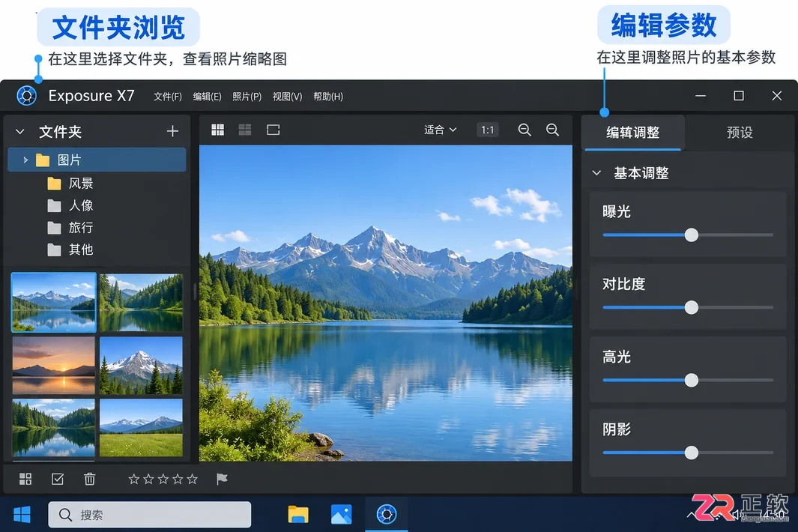Open the 适合 zoom dropdown
Image resolution: width=798 pixels, height=532 pixels.
pos(441,130)
